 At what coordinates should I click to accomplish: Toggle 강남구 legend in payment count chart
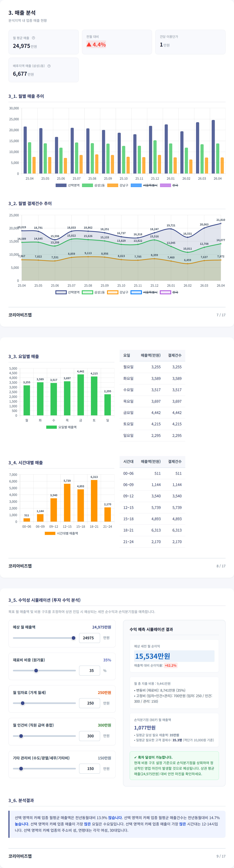118,292
